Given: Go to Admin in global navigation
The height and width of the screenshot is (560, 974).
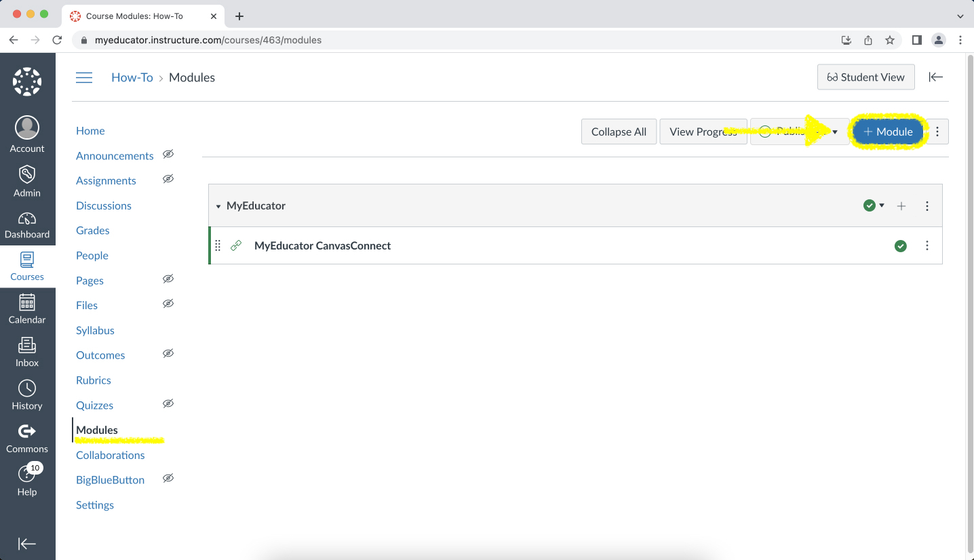Looking at the screenshot, I should click(x=27, y=180).
